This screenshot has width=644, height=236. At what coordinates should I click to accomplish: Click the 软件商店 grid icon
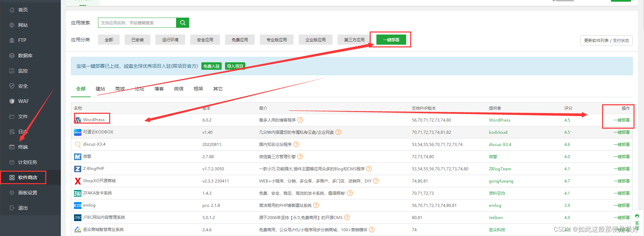coord(12,177)
